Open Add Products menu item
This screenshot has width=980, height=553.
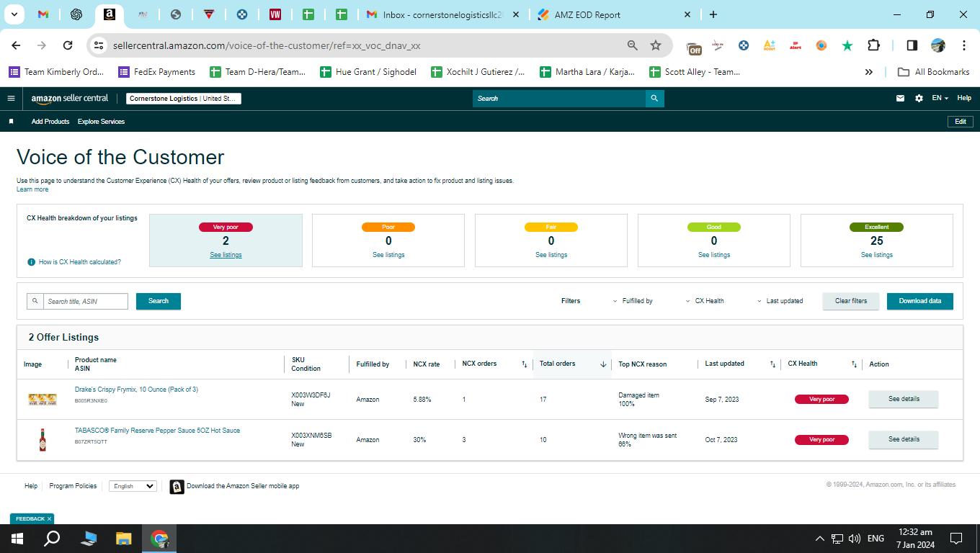(50, 122)
